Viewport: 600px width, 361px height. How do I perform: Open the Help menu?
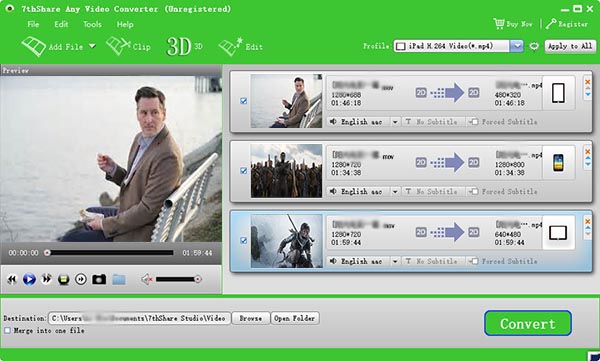[125, 25]
